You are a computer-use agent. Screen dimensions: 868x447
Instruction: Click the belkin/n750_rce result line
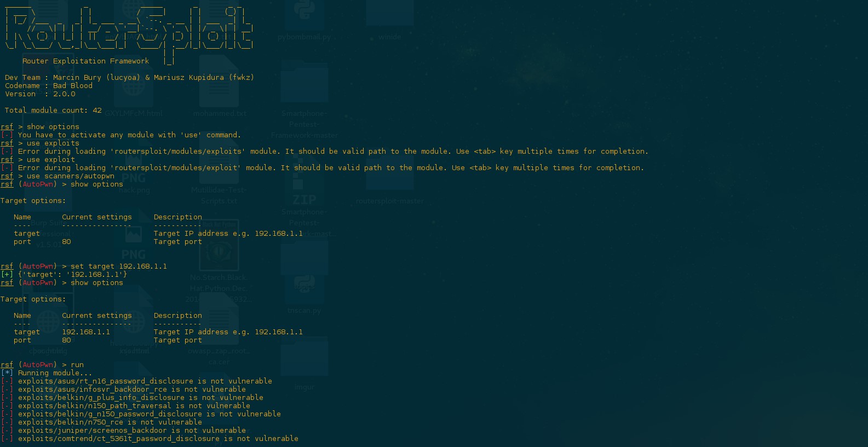(101, 422)
